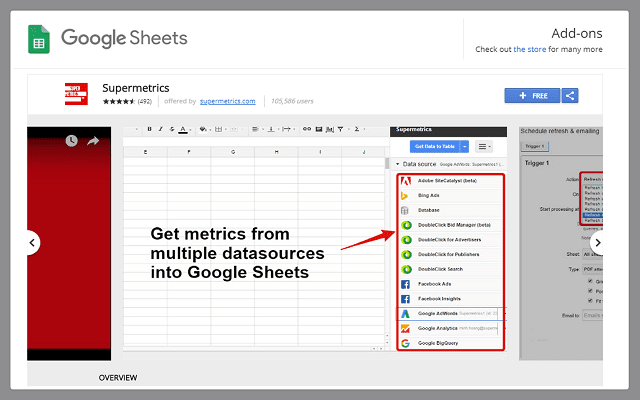Toggle the checkbox labeled Po

[590, 291]
